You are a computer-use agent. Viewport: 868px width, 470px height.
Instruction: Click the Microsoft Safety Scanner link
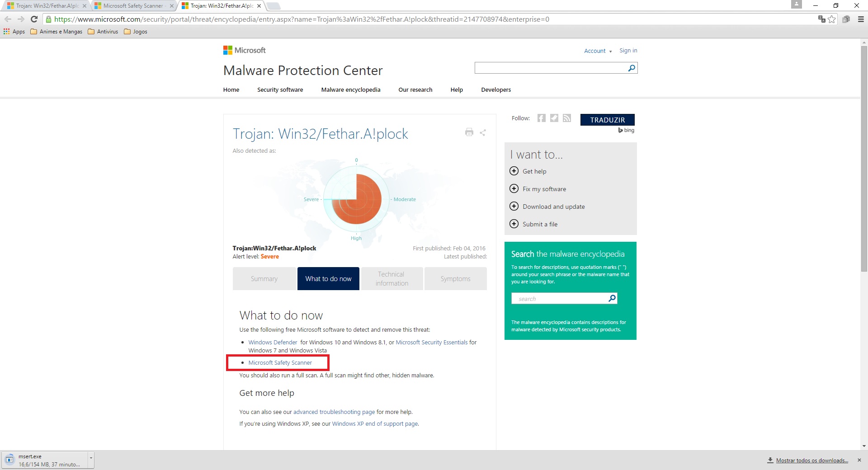280,363
